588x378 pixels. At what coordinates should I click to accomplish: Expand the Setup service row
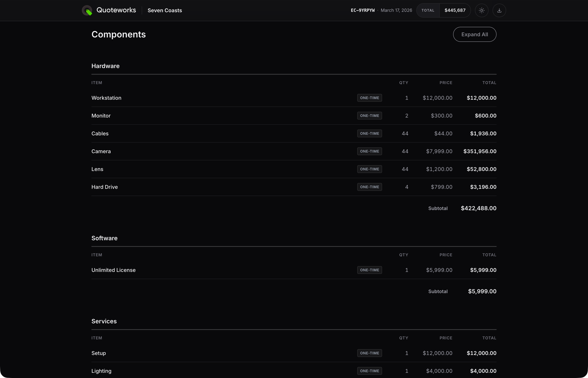(x=99, y=353)
